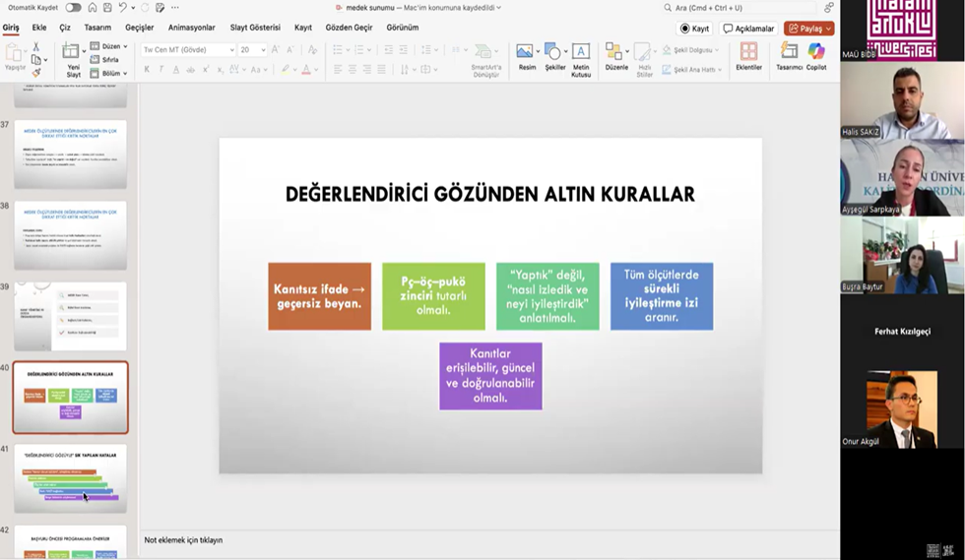Viewport: 965px width, 560px height.
Task: Open the Geçişler ribbon tab
Action: (139, 28)
